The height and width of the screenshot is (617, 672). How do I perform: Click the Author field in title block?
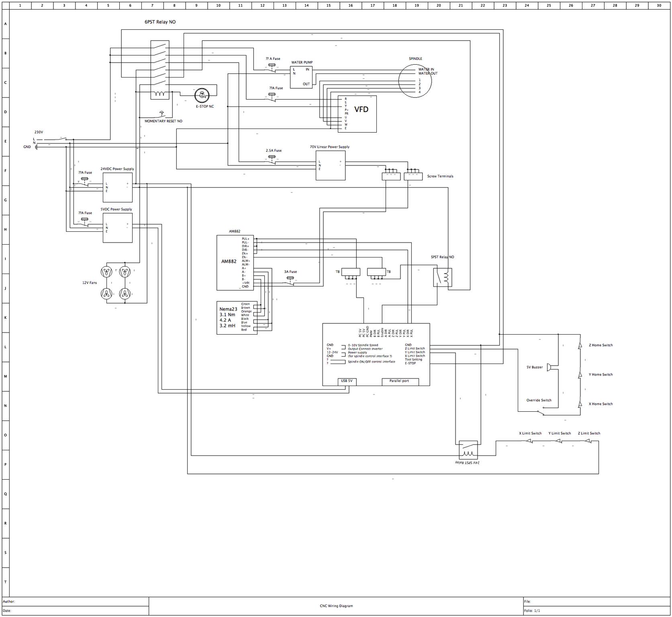point(76,601)
